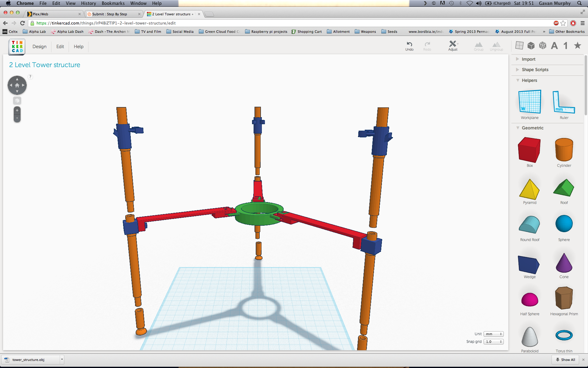
Task: Click the Tinkercad logo
Action: pyautogui.click(x=17, y=47)
